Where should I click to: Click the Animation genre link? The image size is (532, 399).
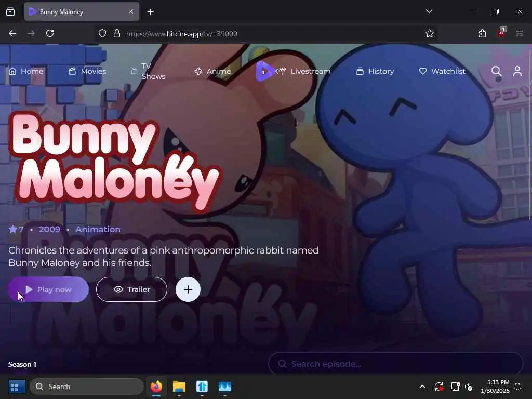click(x=98, y=229)
